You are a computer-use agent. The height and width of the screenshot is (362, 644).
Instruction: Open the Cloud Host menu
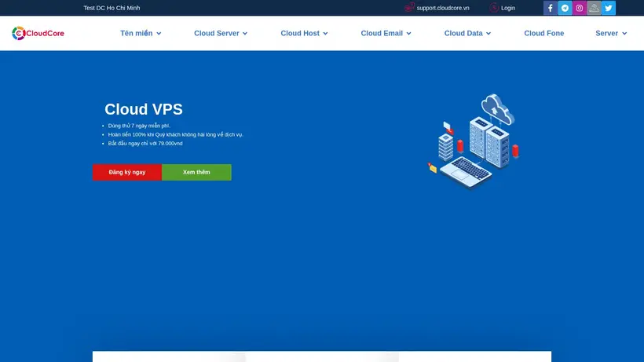[x=300, y=33]
